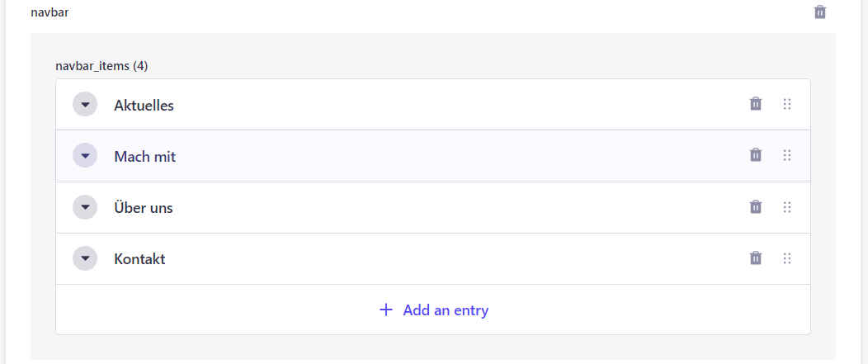Expand the Aktuelles entry arrow

[85, 104]
